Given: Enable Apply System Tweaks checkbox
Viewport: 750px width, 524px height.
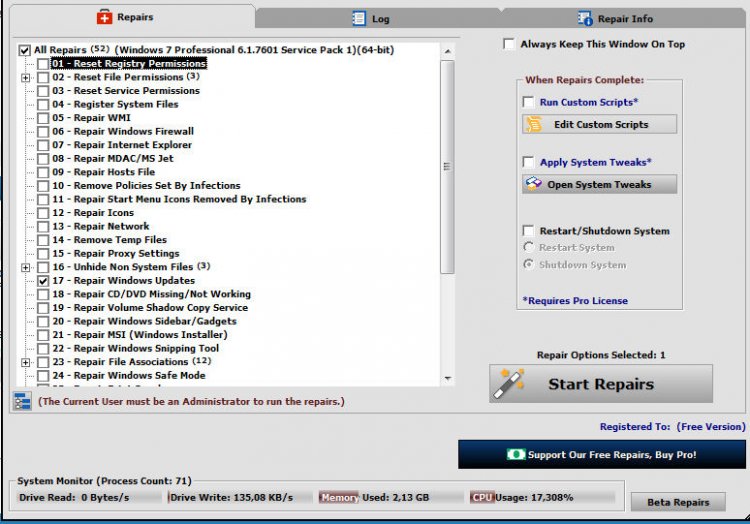Looking at the screenshot, I should coord(528,162).
